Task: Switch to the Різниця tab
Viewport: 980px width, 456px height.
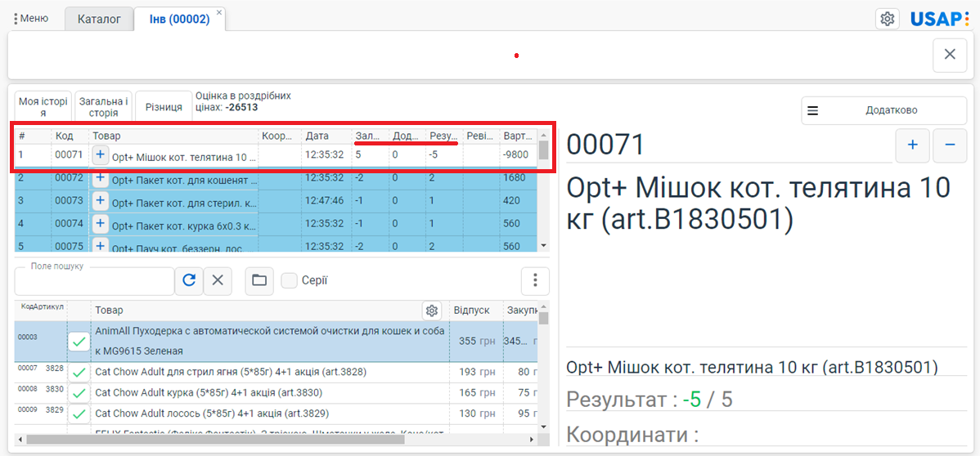Action: coord(164,105)
